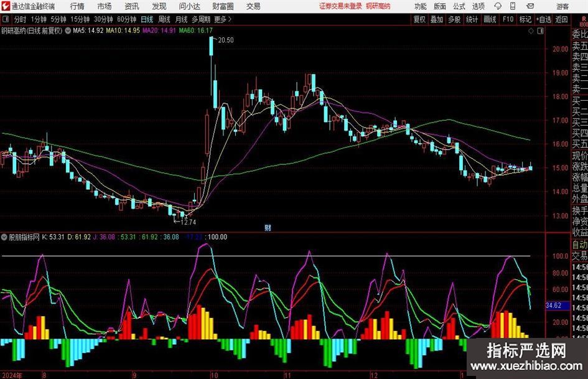Click the 股朋指标网 indicator name
588x379 pixels.
coord(24,237)
